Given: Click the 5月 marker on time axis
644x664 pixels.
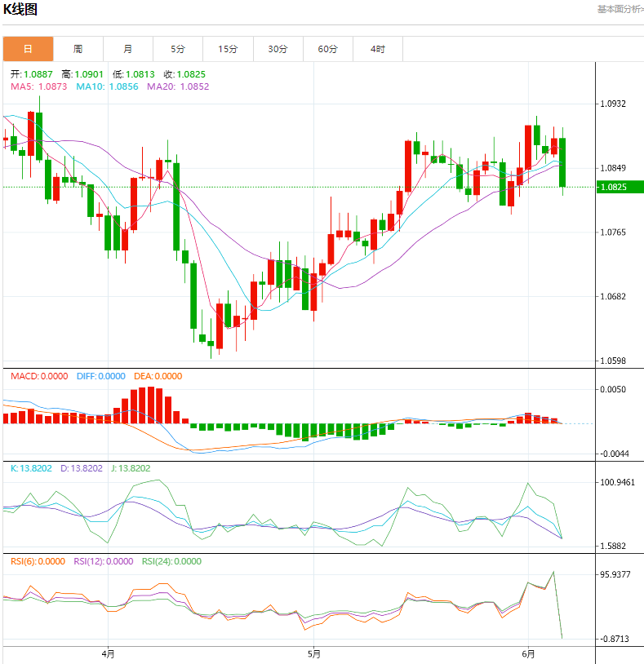Looking at the screenshot, I should point(314,654).
